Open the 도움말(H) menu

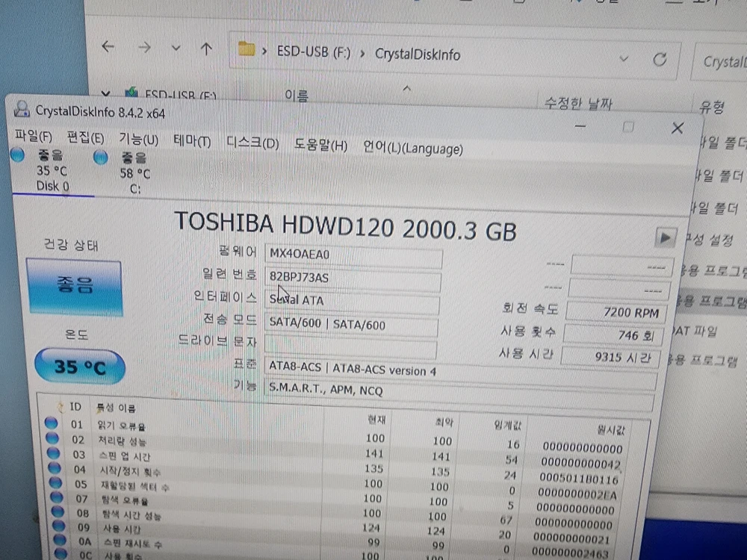pyautogui.click(x=320, y=145)
